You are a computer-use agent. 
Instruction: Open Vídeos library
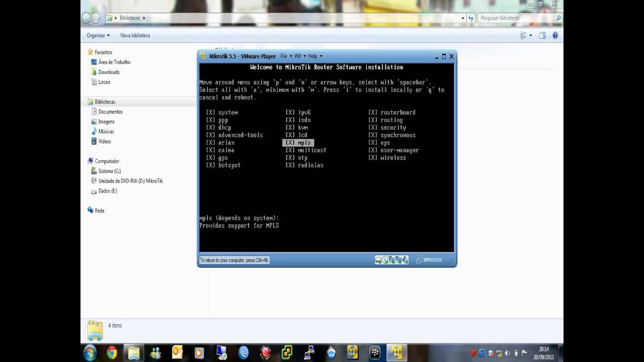point(105,141)
